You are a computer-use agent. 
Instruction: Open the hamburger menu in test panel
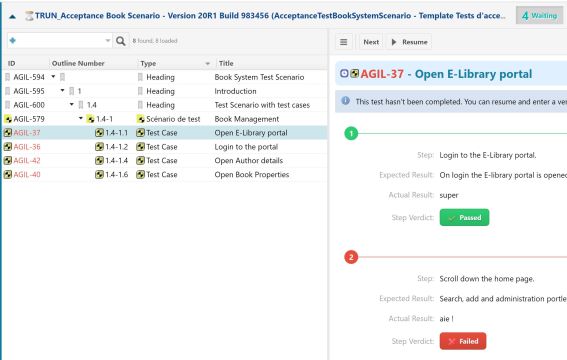(344, 42)
